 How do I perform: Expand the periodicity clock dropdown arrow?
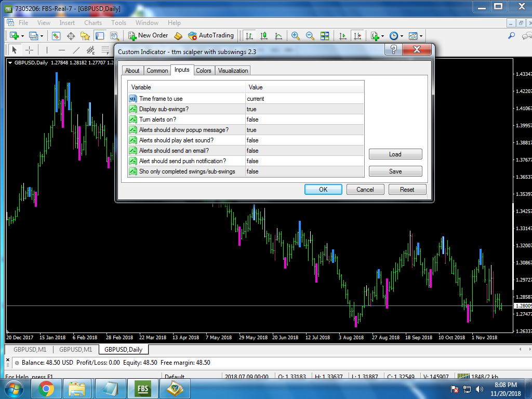point(402,36)
